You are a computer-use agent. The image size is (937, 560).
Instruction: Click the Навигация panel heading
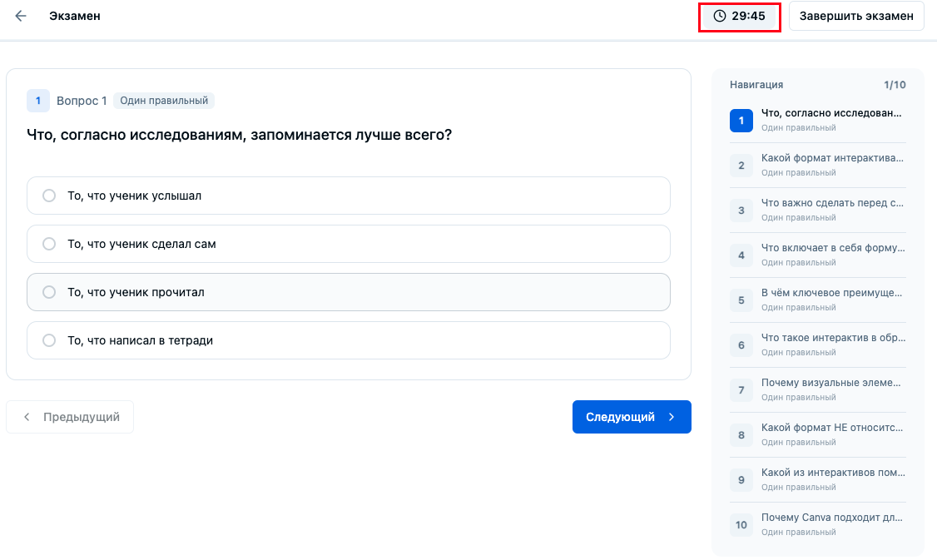point(756,85)
